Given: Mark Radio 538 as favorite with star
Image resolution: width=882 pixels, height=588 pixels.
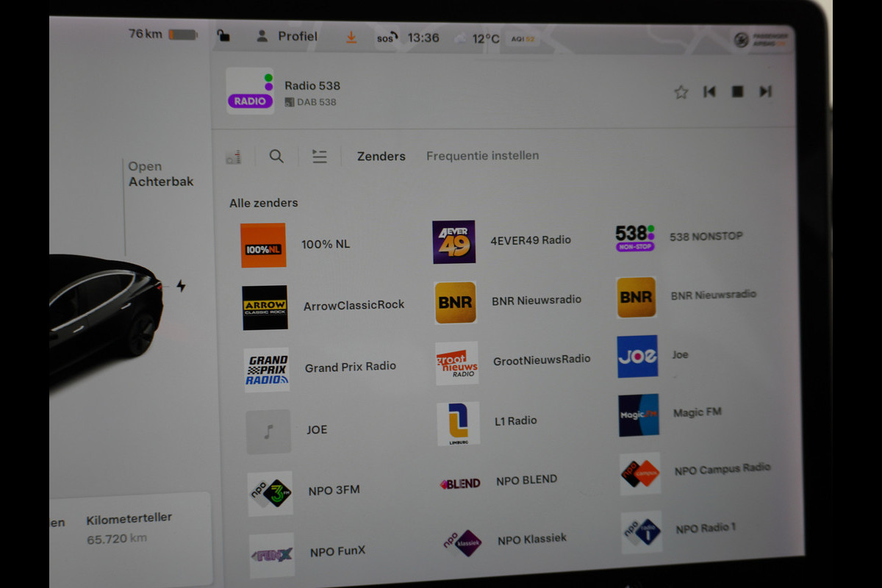Looking at the screenshot, I should (x=681, y=92).
